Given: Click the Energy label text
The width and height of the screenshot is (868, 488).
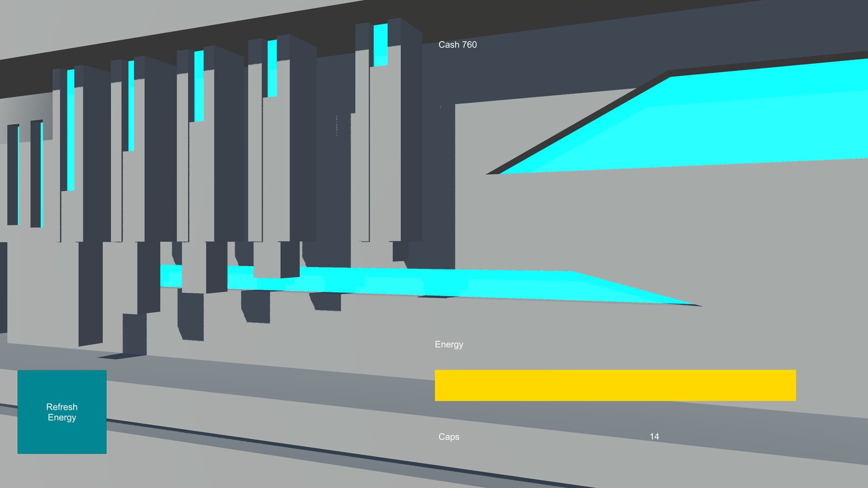Looking at the screenshot, I should coord(448,344).
